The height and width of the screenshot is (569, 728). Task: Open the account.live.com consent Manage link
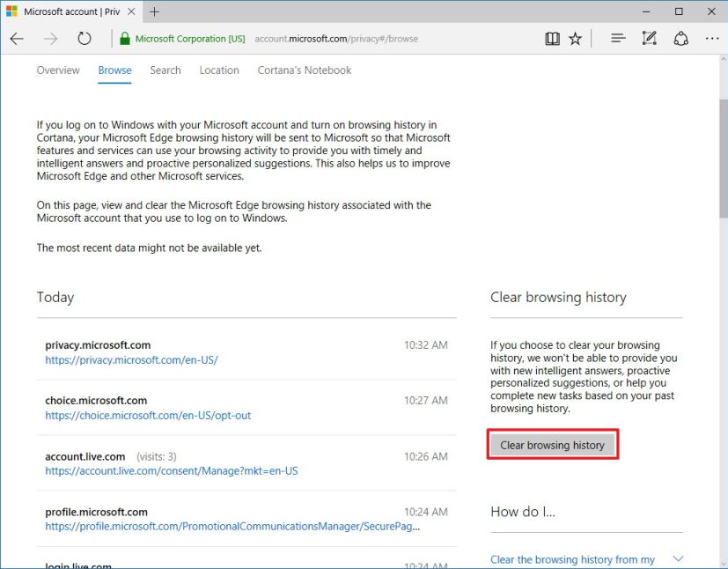click(172, 471)
